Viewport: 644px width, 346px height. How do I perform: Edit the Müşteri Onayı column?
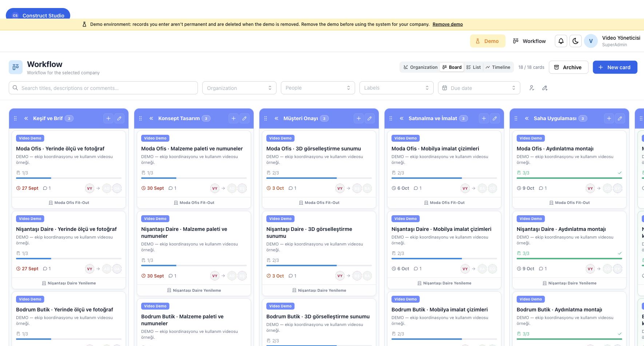370,118
